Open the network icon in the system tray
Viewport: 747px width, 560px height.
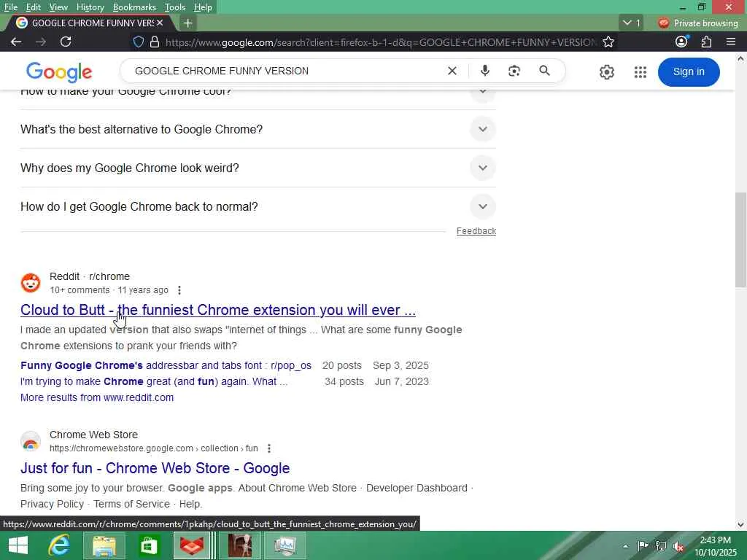click(661, 545)
